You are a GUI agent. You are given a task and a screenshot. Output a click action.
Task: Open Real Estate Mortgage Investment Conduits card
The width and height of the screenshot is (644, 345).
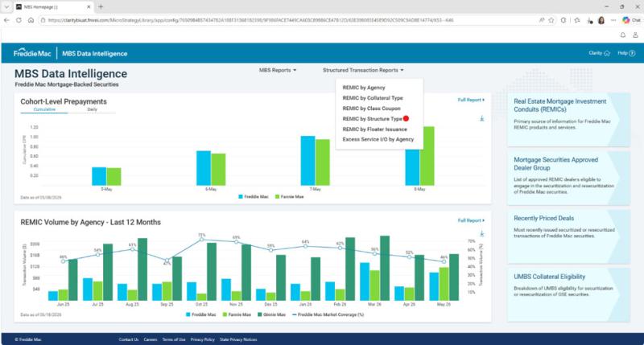568,119
